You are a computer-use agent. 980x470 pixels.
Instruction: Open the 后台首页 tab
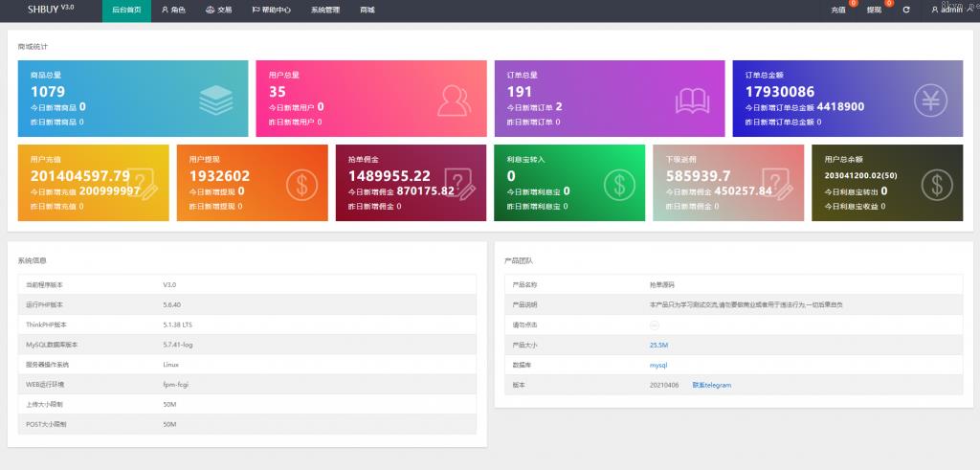pos(125,10)
